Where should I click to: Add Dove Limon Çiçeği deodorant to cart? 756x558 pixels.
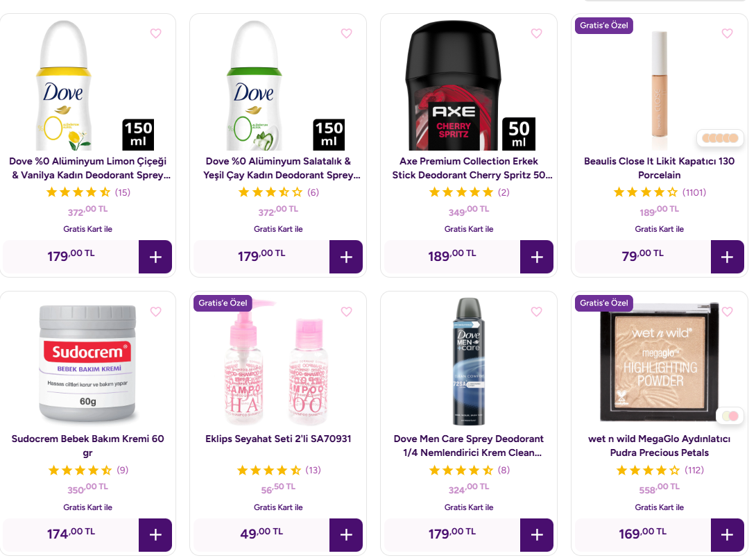pos(155,257)
